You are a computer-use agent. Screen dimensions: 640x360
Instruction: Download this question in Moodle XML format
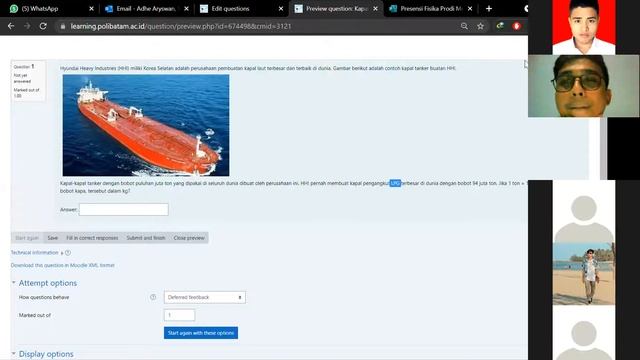[62, 265]
